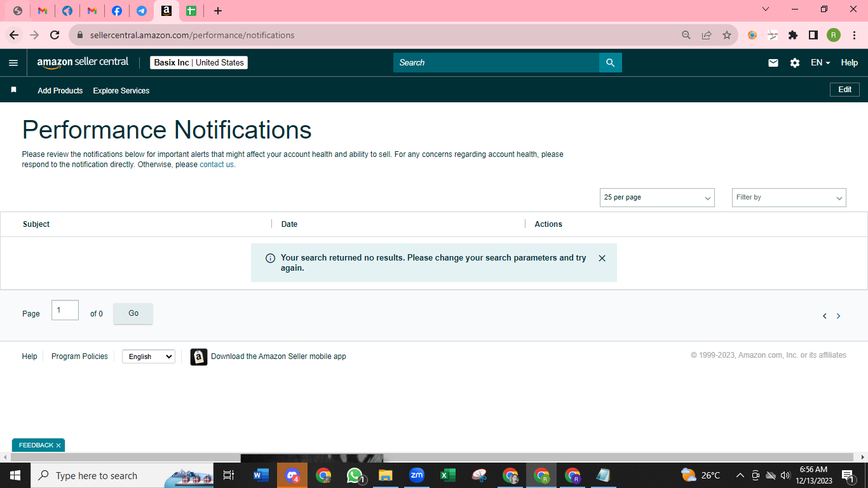Open the Chrome profile R avatar
The height and width of the screenshot is (488, 868).
pos(834,35)
